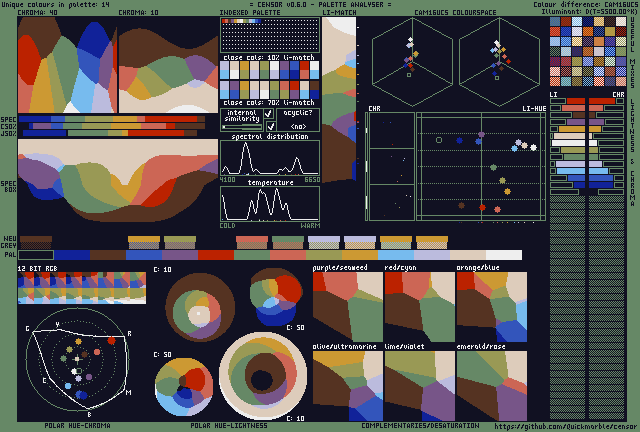Click the POLAR HUE-CHROMA caption

pyautogui.click(x=78, y=426)
